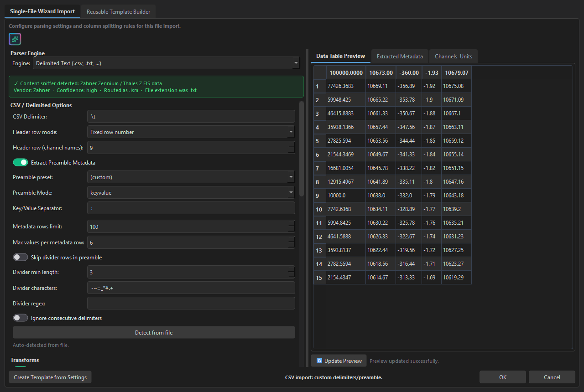Switch to Reusable Template Builder tab

[119, 11]
